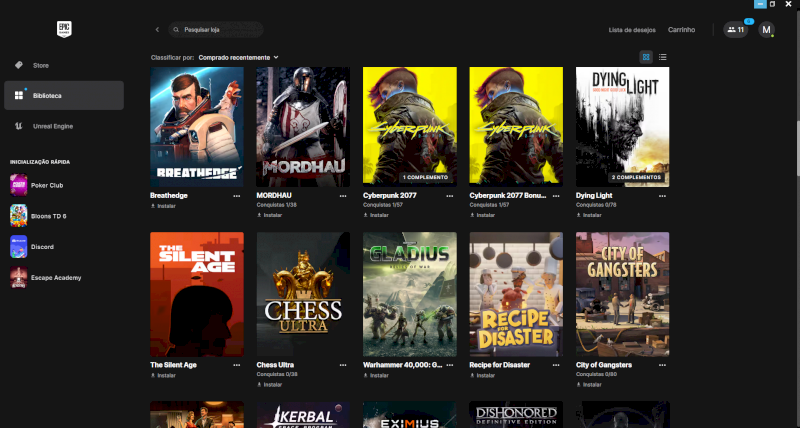
Task: Select Biblioteca in the sidebar
Action: pos(64,95)
